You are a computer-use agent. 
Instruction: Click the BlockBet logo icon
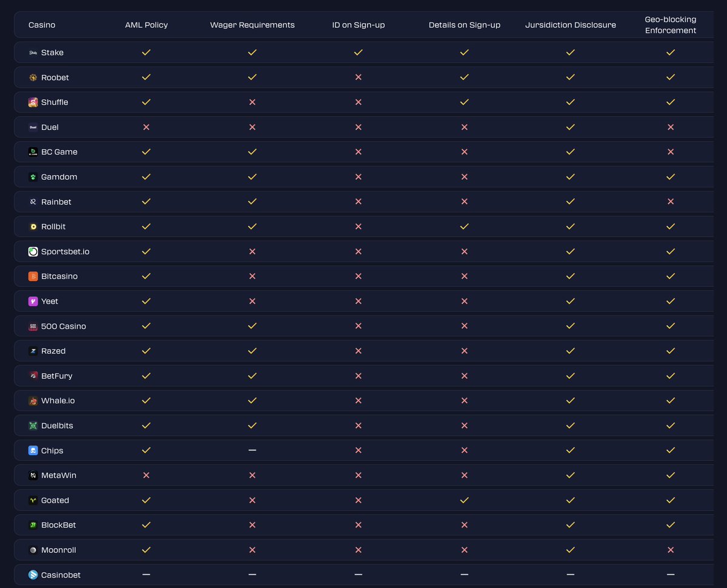coord(33,525)
